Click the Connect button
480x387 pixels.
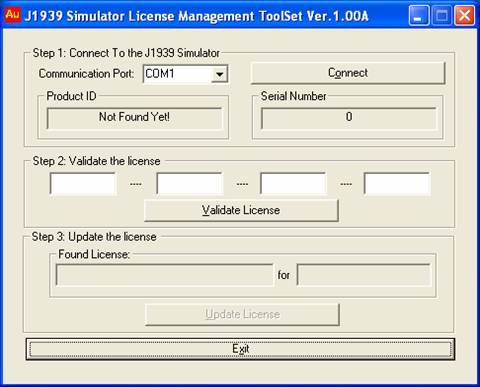(x=348, y=73)
